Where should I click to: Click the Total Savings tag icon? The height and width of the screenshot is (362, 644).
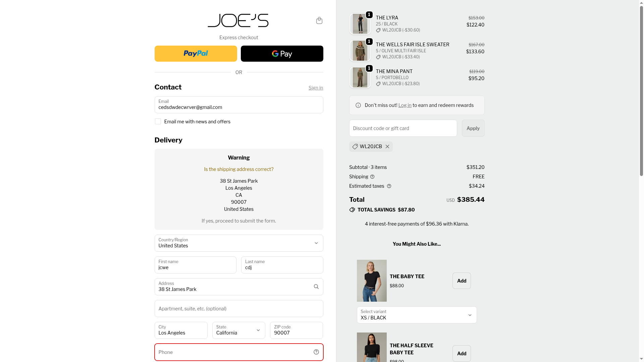click(x=352, y=210)
